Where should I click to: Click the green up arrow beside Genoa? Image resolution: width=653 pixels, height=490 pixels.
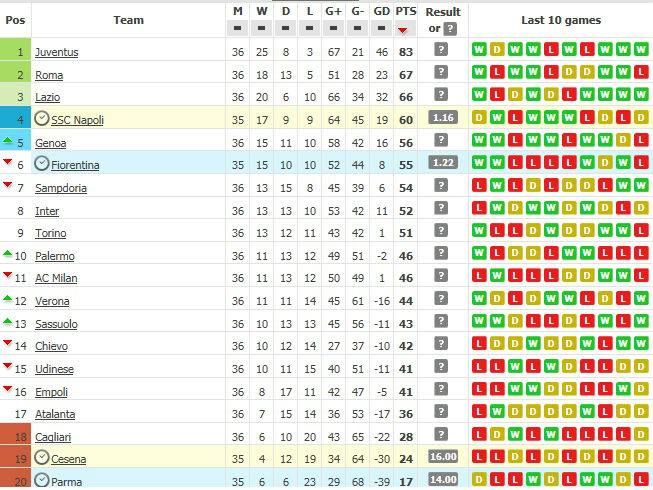8,141
